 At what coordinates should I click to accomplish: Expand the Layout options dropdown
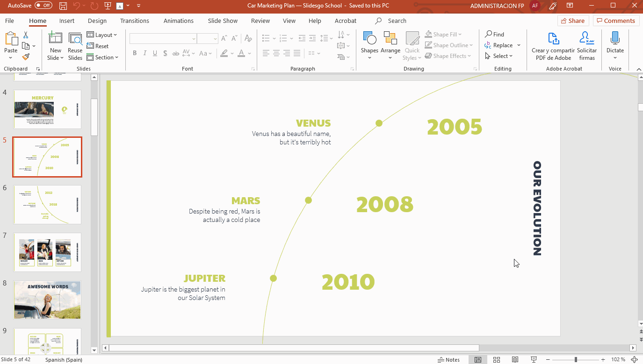[x=102, y=35]
